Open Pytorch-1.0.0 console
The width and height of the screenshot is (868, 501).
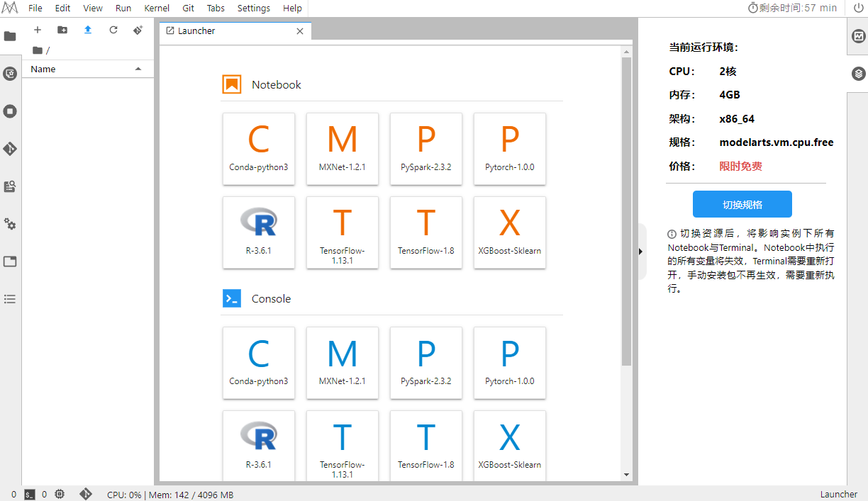[x=510, y=363]
